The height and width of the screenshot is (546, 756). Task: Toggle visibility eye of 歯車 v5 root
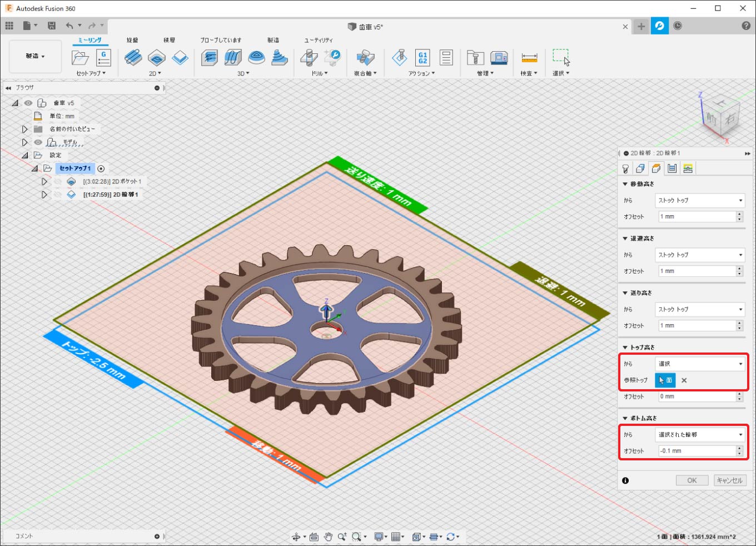pyautogui.click(x=28, y=103)
